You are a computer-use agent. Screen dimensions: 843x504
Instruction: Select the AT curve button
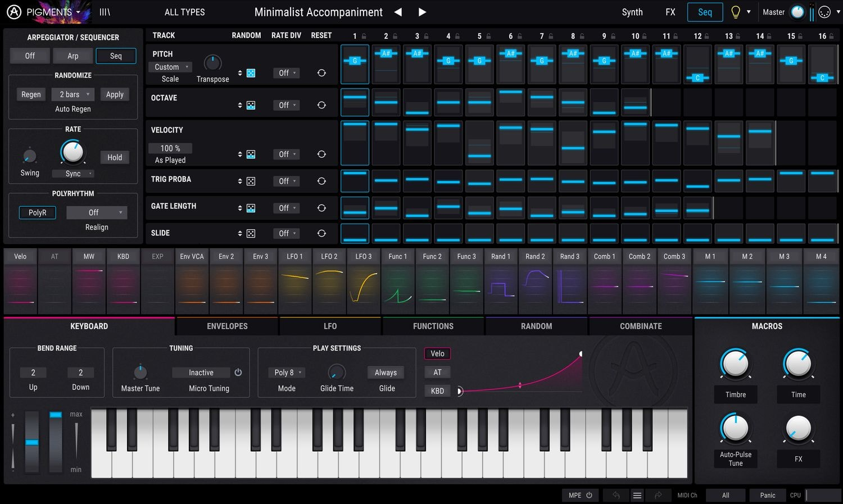(x=437, y=372)
